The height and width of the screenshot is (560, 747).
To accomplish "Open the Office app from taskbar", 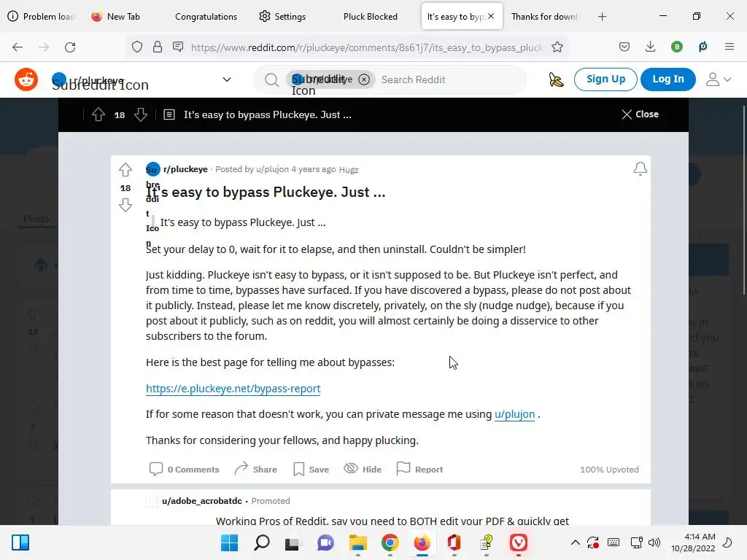I will click(454, 542).
